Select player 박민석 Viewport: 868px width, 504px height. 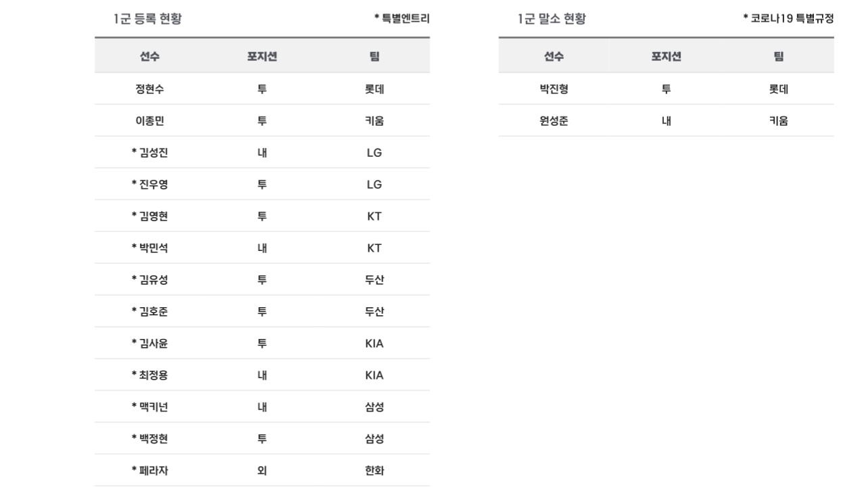point(149,248)
